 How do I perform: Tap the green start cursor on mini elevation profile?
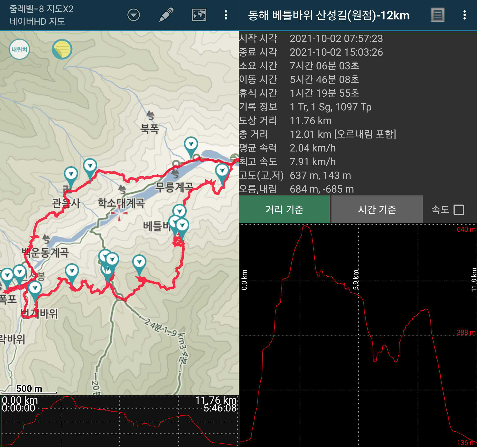click(1, 422)
